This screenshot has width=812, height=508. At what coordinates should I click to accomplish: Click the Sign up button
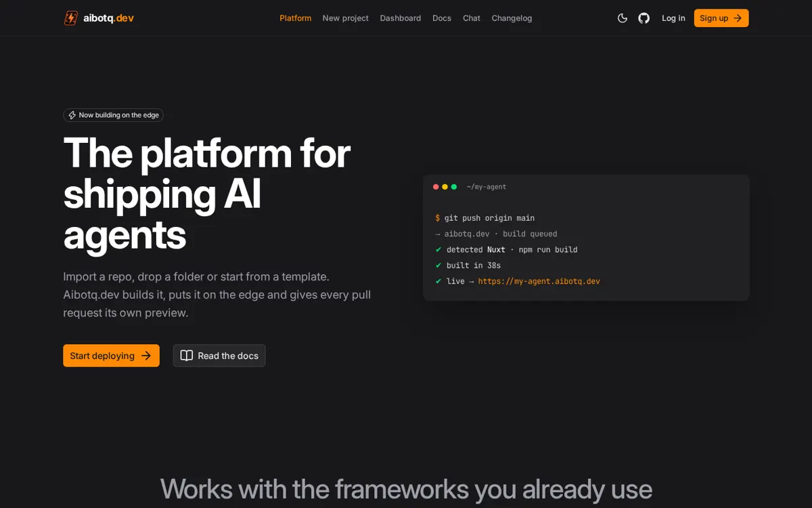pos(721,18)
